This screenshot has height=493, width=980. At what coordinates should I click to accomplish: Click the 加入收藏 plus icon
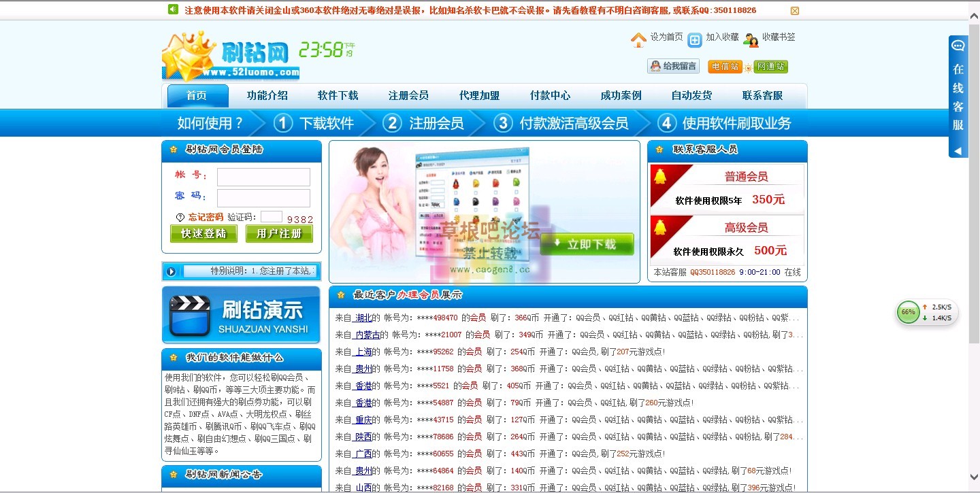pyautogui.click(x=694, y=40)
